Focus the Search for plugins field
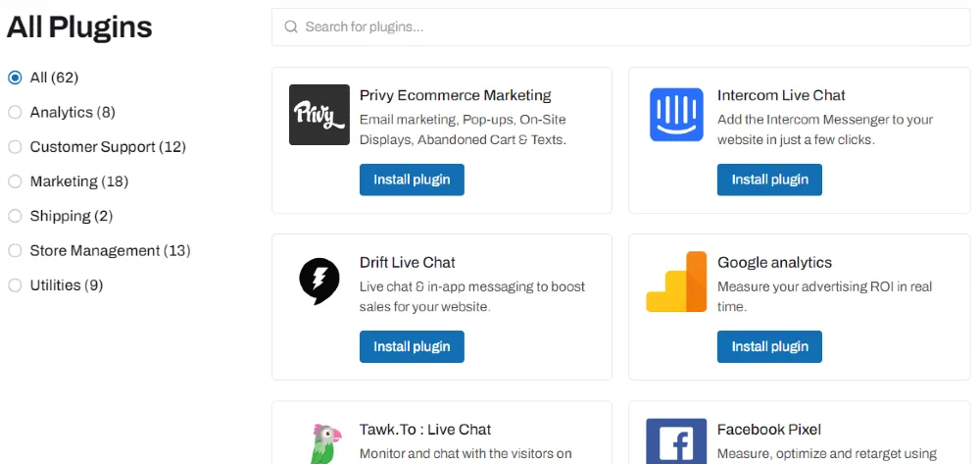980x464 pixels. pos(627,27)
